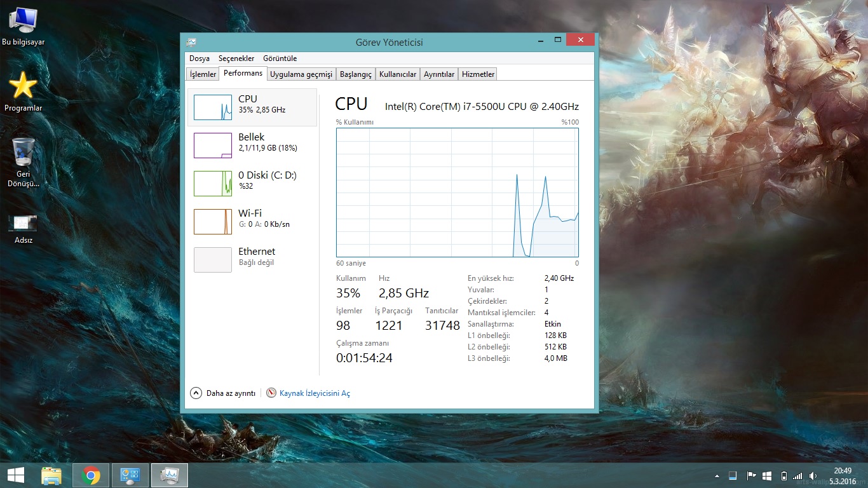868x488 pixels.
Task: Click the 2,85 GHz speed value
Action: (403, 293)
